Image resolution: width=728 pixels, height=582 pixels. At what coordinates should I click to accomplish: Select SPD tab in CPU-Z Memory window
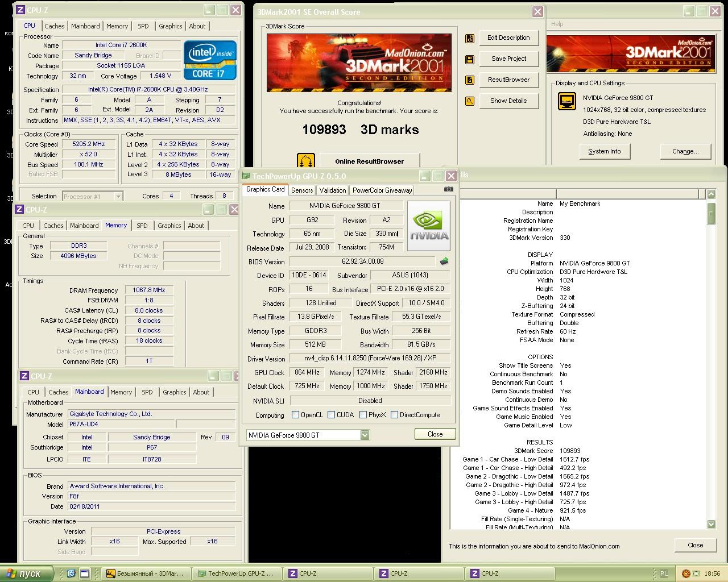click(x=142, y=226)
